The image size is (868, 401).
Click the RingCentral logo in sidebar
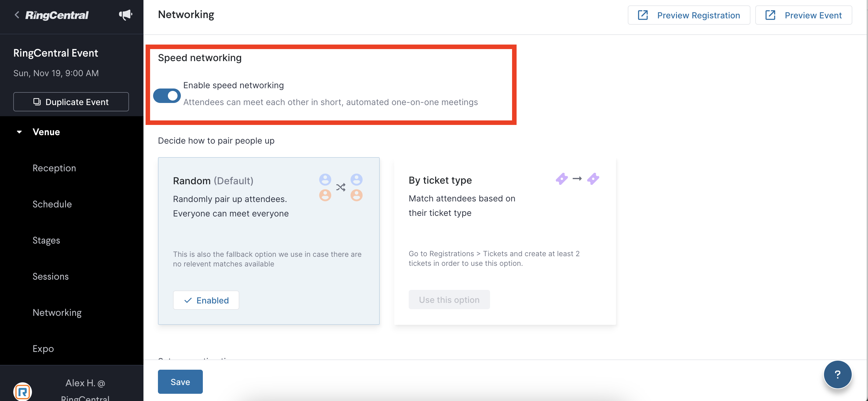pyautogui.click(x=57, y=15)
